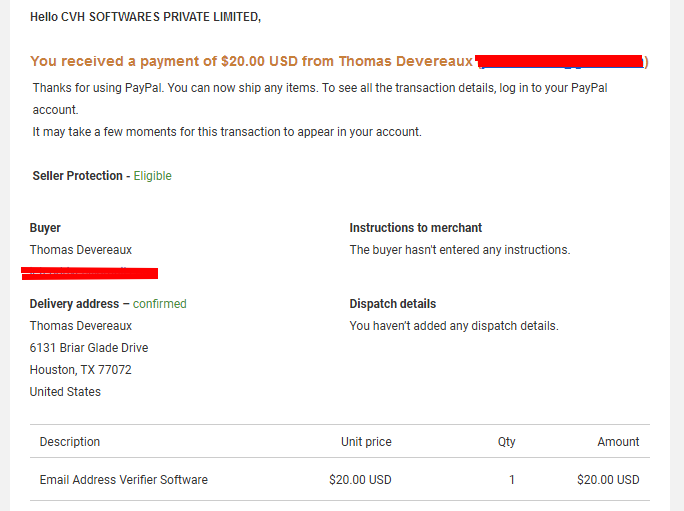Click the United States country line

coord(65,391)
